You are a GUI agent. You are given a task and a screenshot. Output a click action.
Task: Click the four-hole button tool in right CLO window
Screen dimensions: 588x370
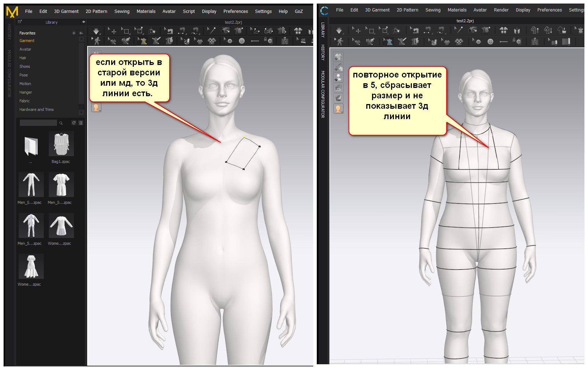click(x=490, y=42)
